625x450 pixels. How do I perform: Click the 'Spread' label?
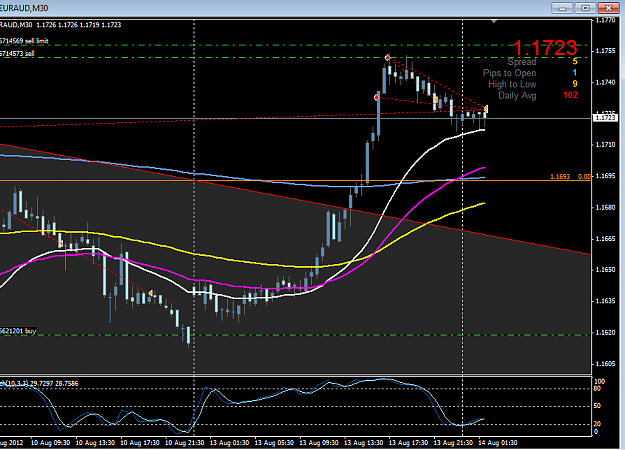pos(522,62)
